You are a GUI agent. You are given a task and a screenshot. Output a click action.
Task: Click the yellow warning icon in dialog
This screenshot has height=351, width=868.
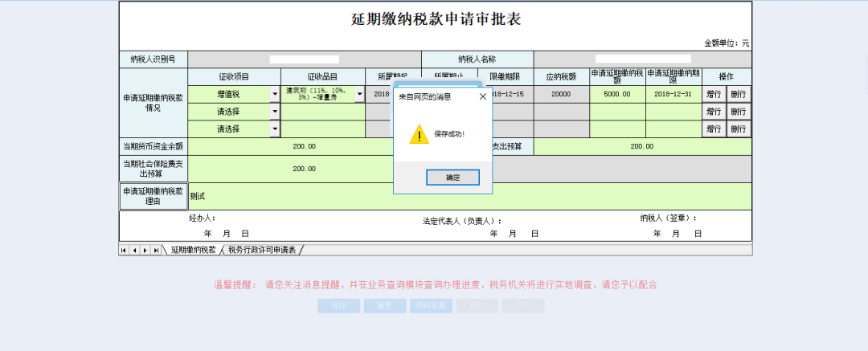click(x=419, y=134)
